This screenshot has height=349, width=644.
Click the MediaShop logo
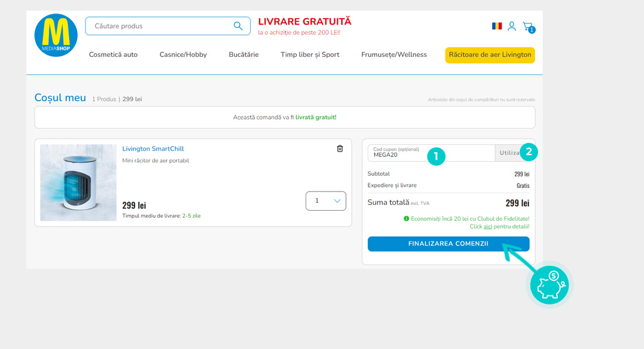56,35
